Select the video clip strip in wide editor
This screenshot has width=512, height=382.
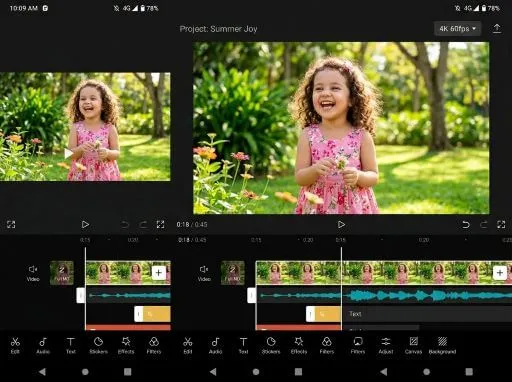click(384, 273)
